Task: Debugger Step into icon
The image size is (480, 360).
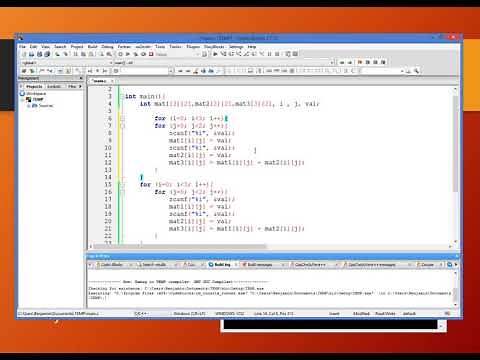Action: coord(239,54)
